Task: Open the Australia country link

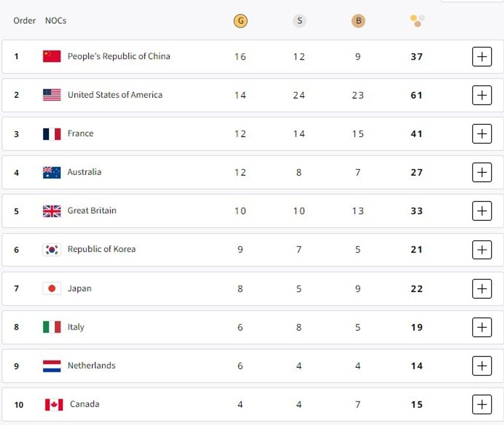Action: (84, 172)
